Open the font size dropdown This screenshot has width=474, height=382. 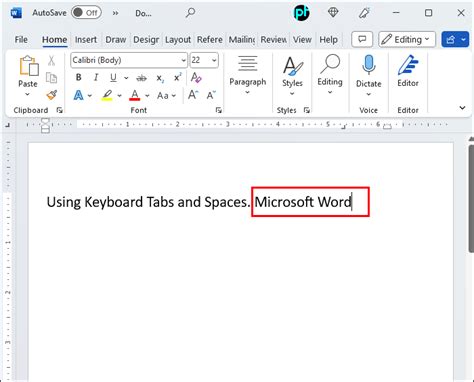[x=214, y=60]
